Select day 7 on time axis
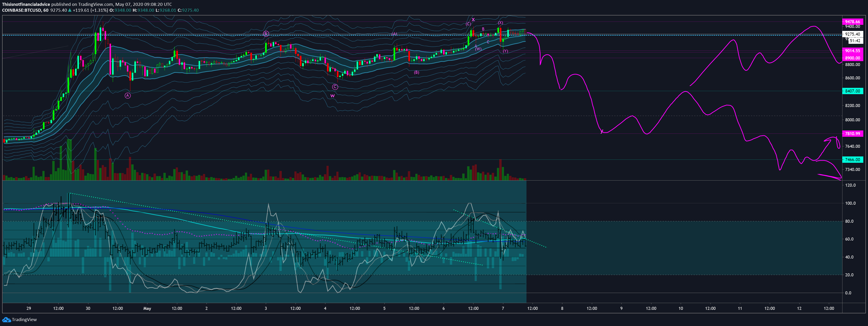This screenshot has height=326, width=868. tap(503, 308)
